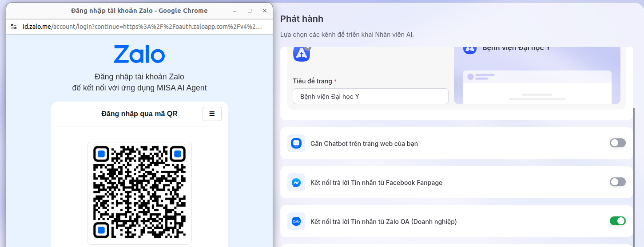The width and height of the screenshot is (644, 247).
Task: Click the Zalo logo at the top
Action: click(x=139, y=55)
